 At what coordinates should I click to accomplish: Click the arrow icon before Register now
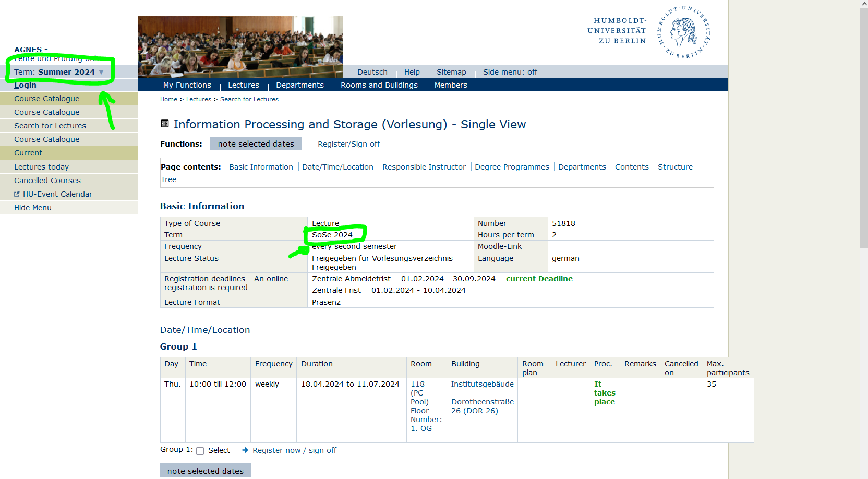coord(245,450)
